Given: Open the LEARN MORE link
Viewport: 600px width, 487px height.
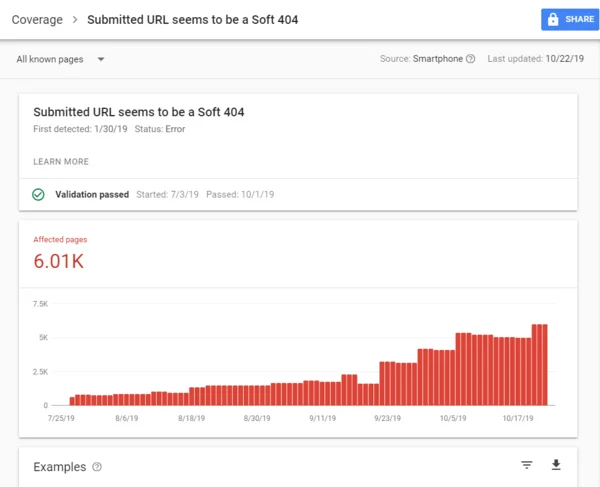Looking at the screenshot, I should 61,161.
